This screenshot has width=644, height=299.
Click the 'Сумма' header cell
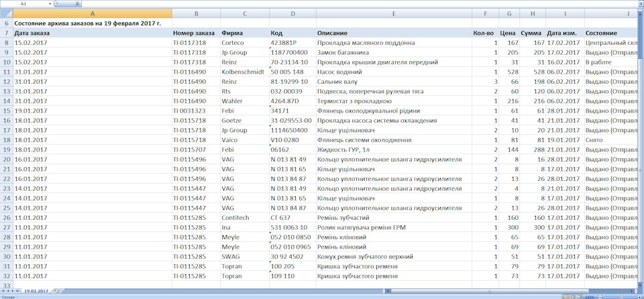[532, 33]
